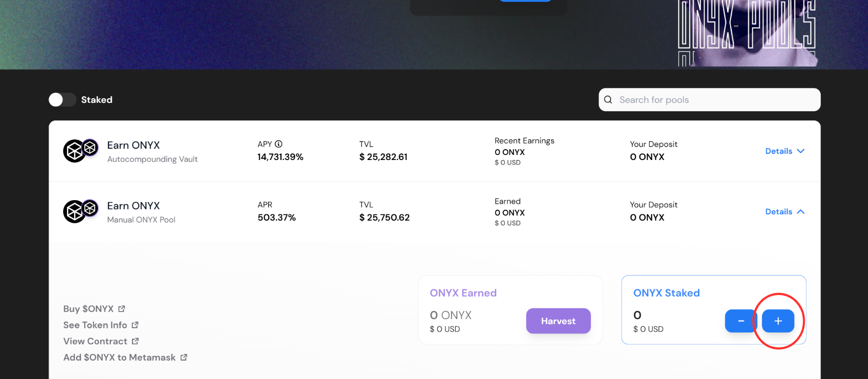
Task: Collapse Details for Manual ONYX Pool
Action: tap(785, 212)
